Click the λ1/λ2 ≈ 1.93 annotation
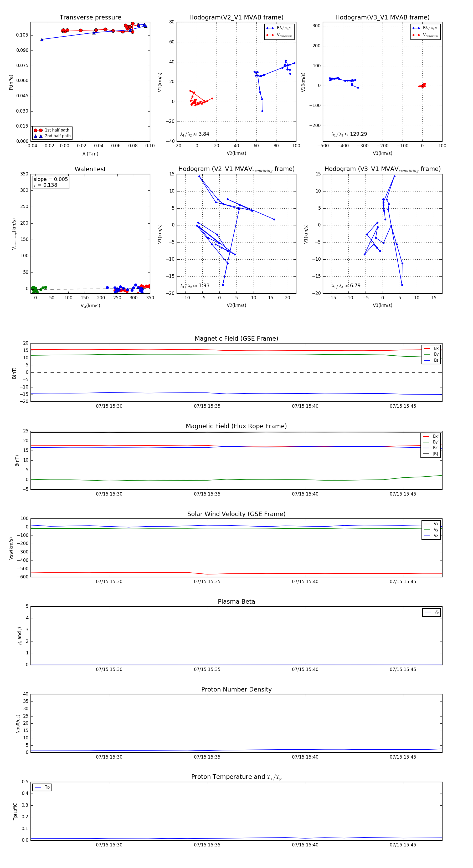Image resolution: width=473 pixels, height=868 pixels. [194, 286]
